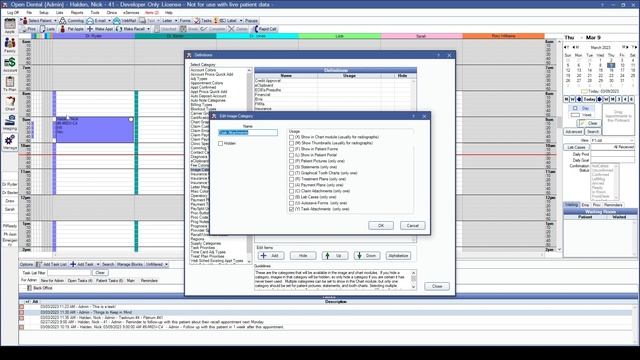Screen dimensions: 640x360
Task: Open the Add Task dropdown arrow
Action: 98,264
